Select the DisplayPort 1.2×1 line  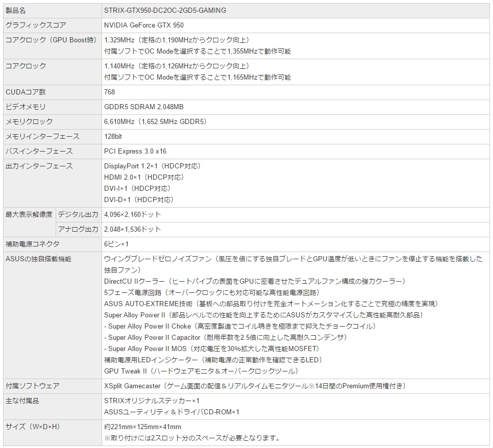(153, 166)
